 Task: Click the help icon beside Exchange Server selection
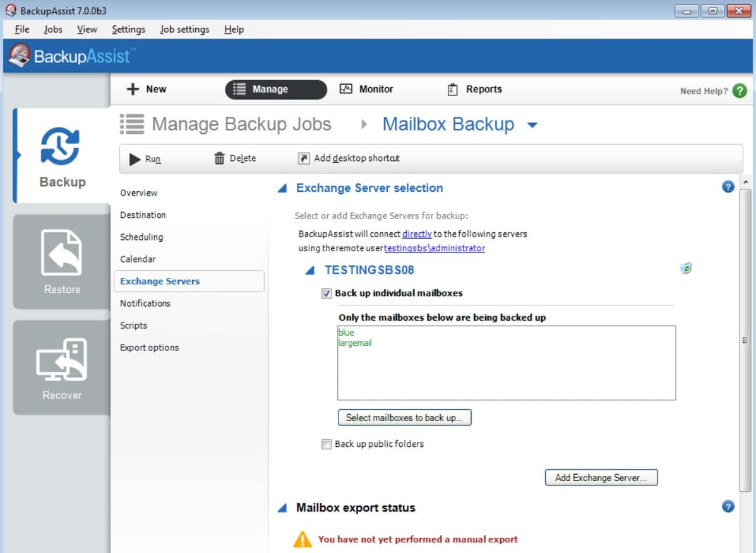pyautogui.click(x=728, y=187)
